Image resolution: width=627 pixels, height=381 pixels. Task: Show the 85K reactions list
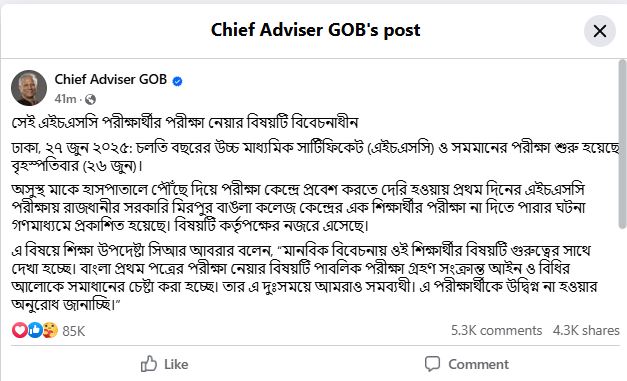74,331
